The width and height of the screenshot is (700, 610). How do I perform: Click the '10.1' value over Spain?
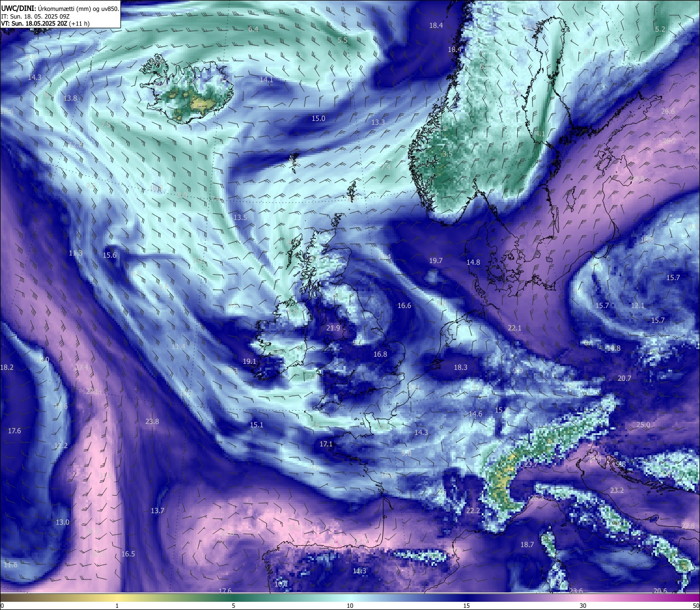coord(281,584)
